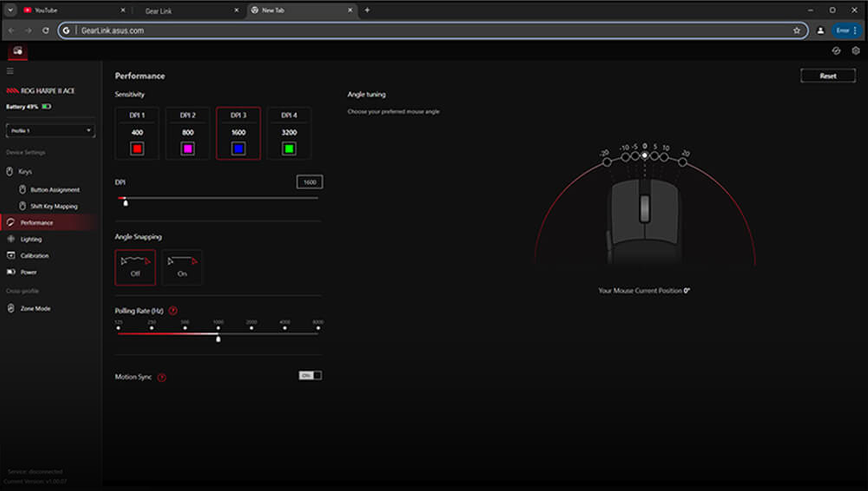The height and width of the screenshot is (491, 868).
Task: Reload the page with refresh icon
Action: click(x=46, y=31)
